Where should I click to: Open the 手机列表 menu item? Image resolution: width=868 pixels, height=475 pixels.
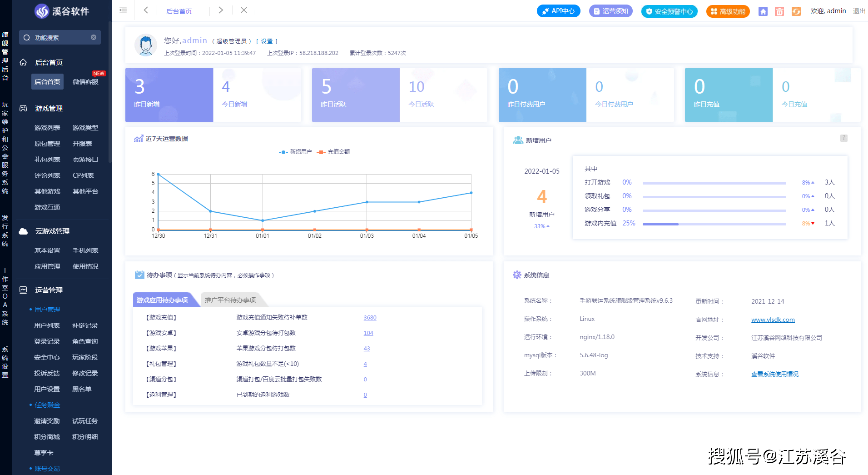tap(85, 250)
